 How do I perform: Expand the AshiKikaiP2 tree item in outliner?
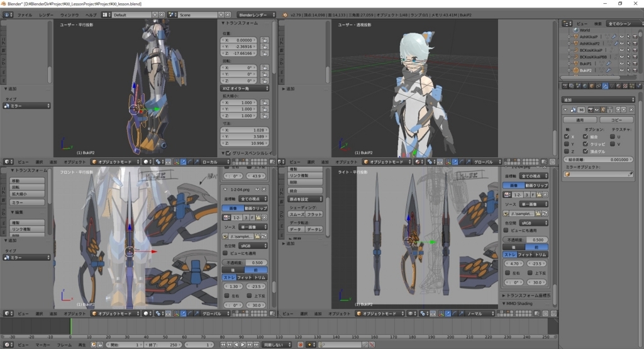click(x=569, y=43)
